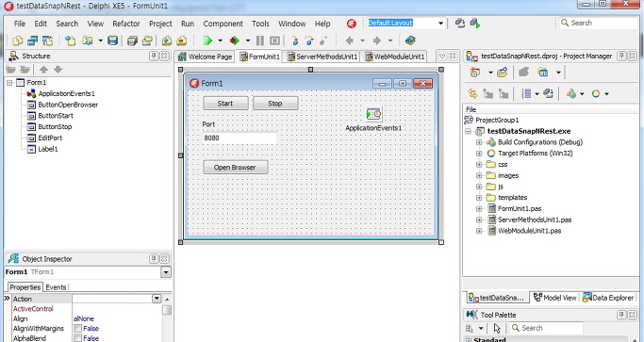This screenshot has height=342, width=644.
Task: Expand the templates folder
Action: pyautogui.click(x=479, y=198)
